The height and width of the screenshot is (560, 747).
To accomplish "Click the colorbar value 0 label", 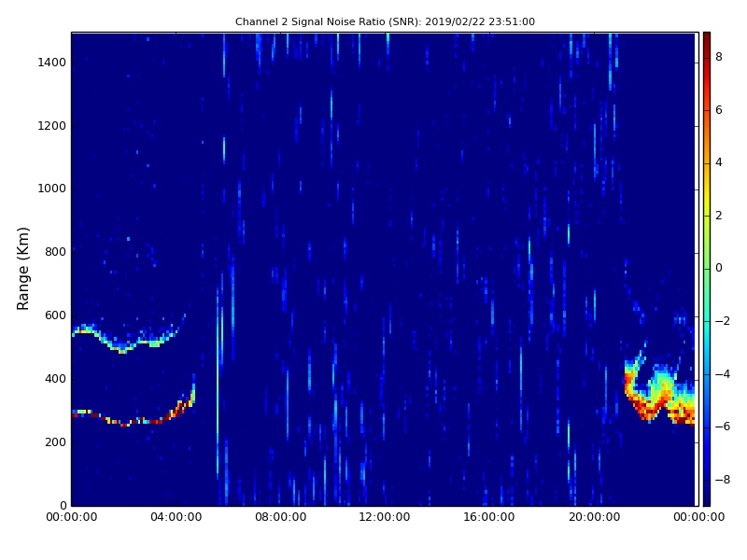I will tap(719, 268).
